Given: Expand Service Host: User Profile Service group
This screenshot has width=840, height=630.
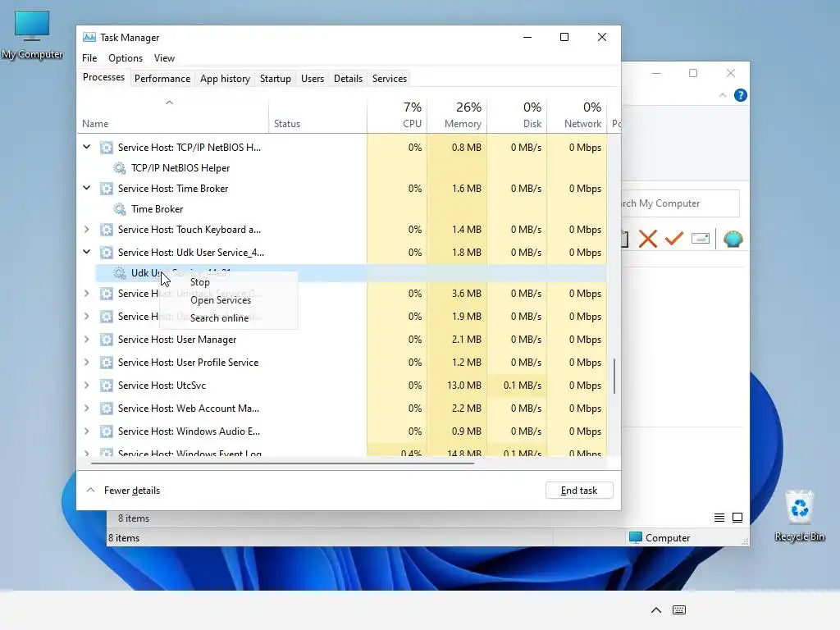Looking at the screenshot, I should click(87, 363).
